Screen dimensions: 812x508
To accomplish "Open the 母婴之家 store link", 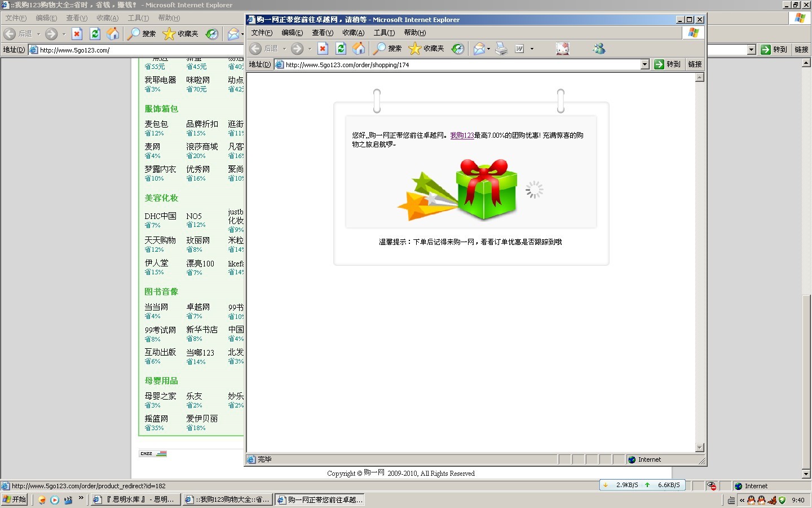I will pyautogui.click(x=160, y=396).
